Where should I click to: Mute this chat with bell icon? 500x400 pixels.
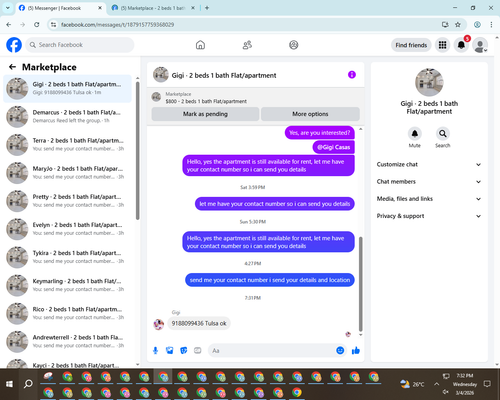415,134
